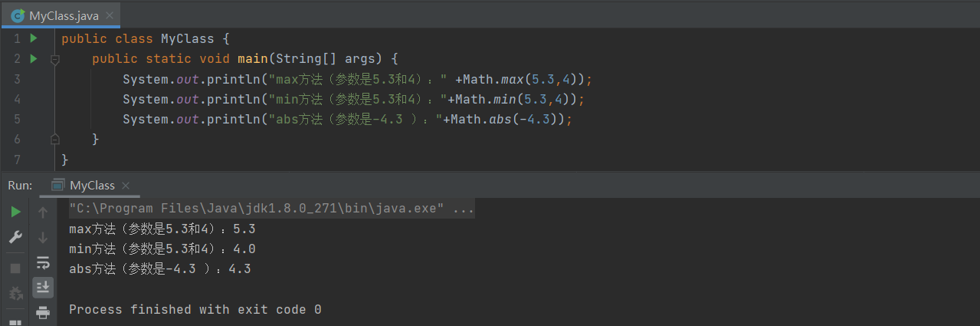Collapse the main method code fold
This screenshot has width=980, height=326.
[54, 58]
